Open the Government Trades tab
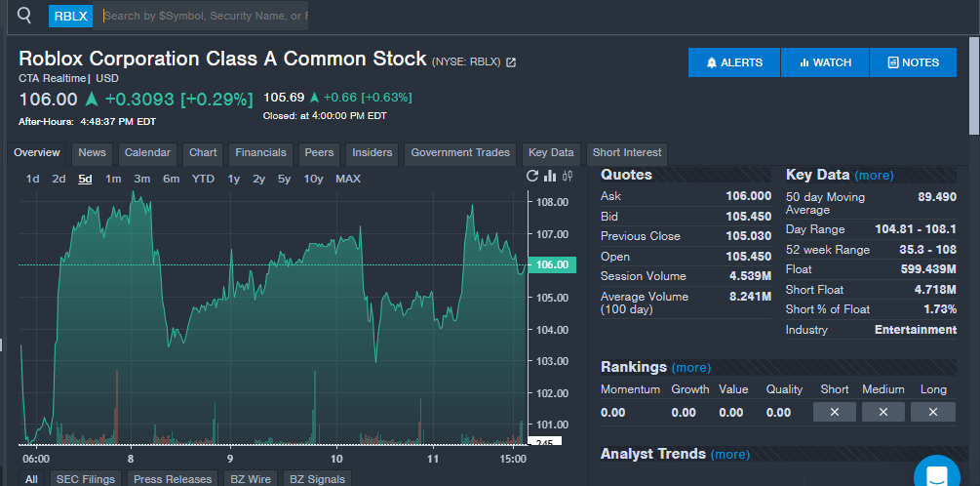 460,153
